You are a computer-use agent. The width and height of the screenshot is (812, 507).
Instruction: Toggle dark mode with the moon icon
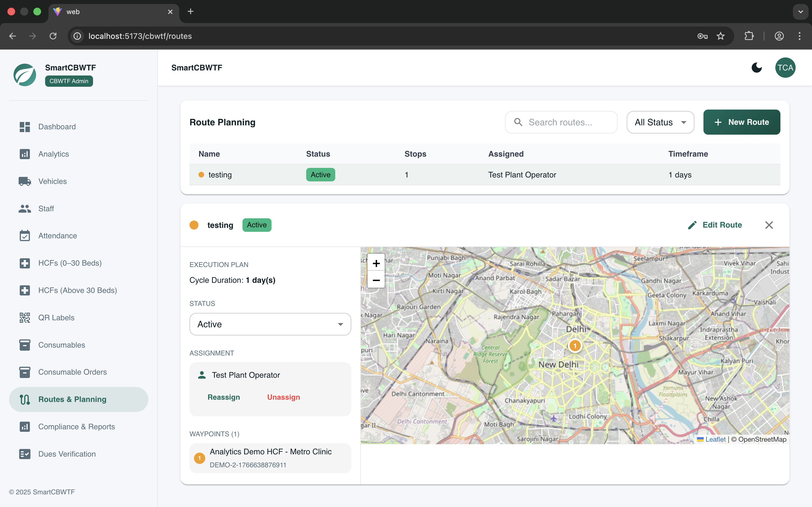(756, 67)
